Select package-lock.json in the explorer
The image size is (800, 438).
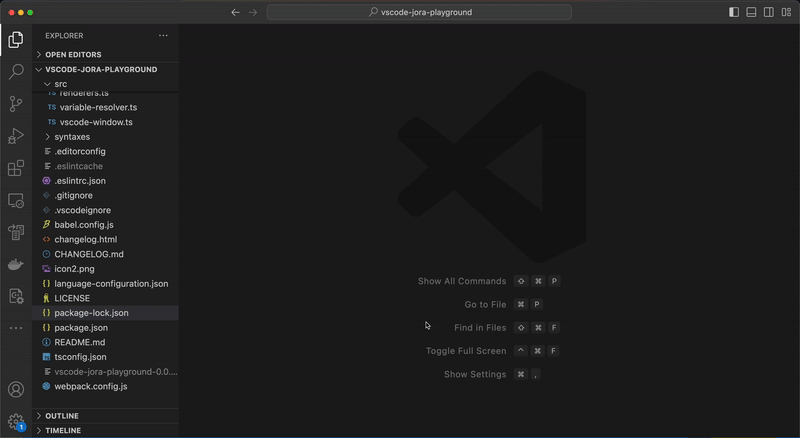pyautogui.click(x=106, y=313)
